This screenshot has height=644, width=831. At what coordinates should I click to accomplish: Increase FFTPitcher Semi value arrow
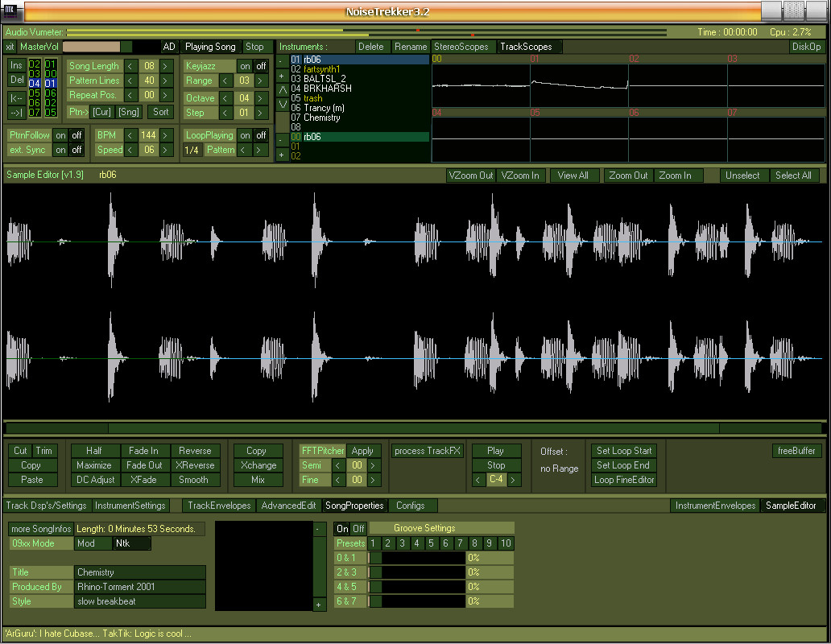tap(373, 465)
